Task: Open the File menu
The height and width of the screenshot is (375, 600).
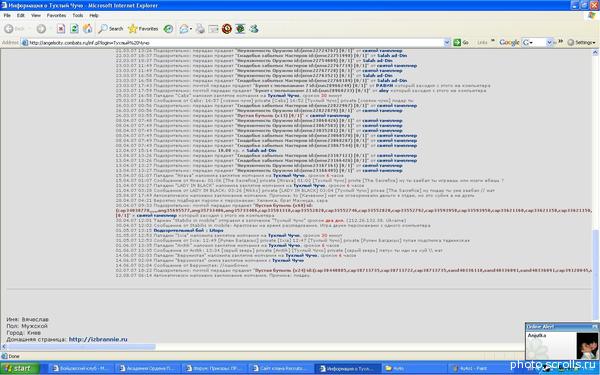Action: [x=7, y=15]
